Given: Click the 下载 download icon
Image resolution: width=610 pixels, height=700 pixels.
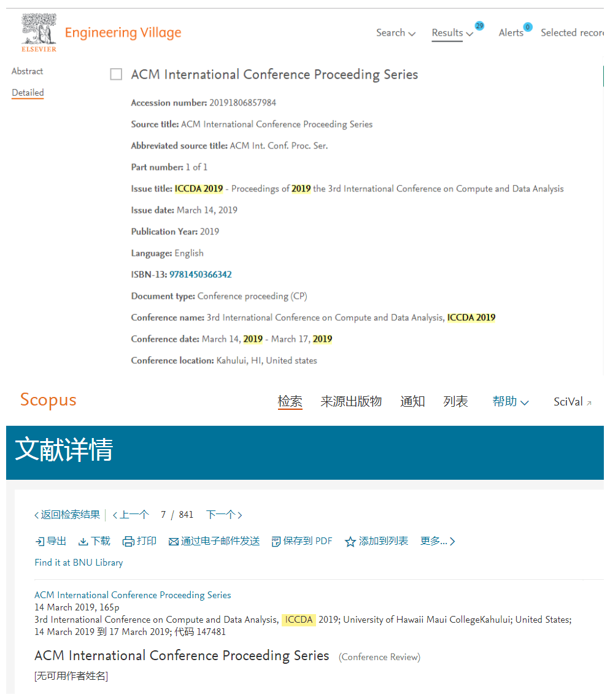Looking at the screenshot, I should pyautogui.click(x=83, y=542).
